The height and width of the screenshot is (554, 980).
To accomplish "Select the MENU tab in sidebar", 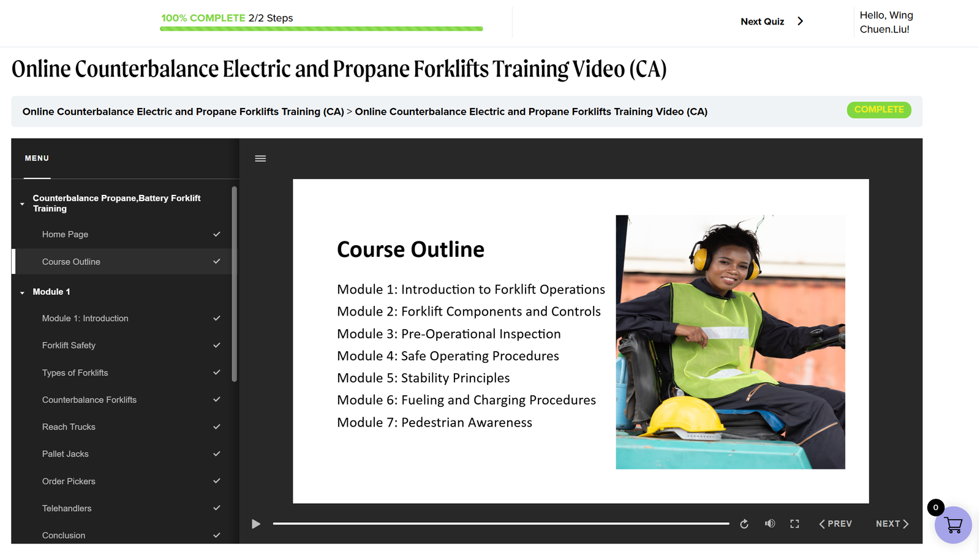I will tap(37, 158).
